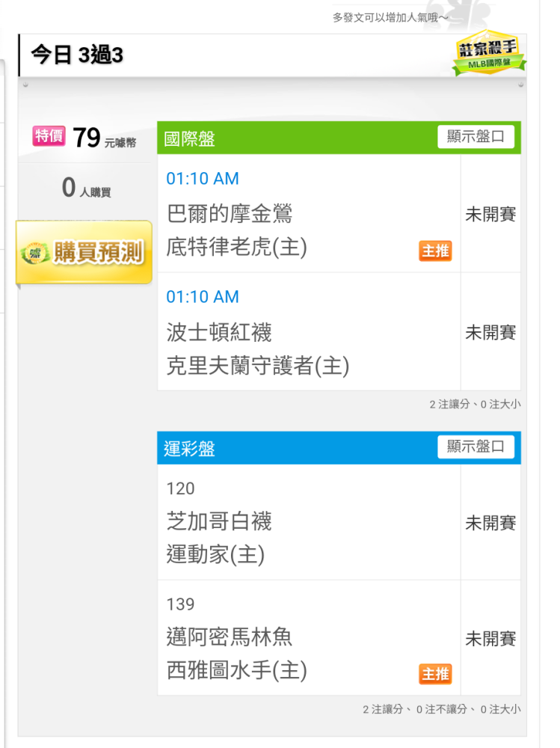This screenshot has width=560, height=748.
Task: Open 波士頓紅襪 team entry
Action: tap(219, 332)
